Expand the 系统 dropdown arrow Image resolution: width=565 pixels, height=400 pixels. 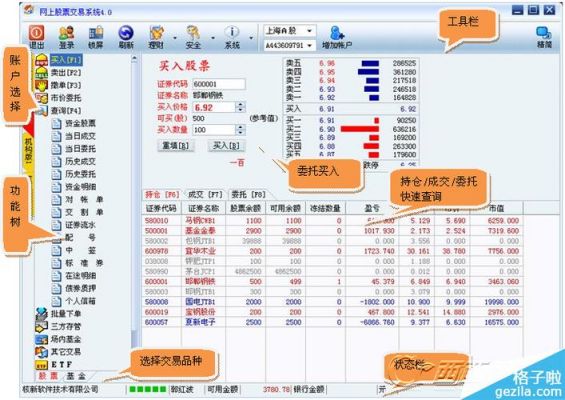tap(251, 38)
